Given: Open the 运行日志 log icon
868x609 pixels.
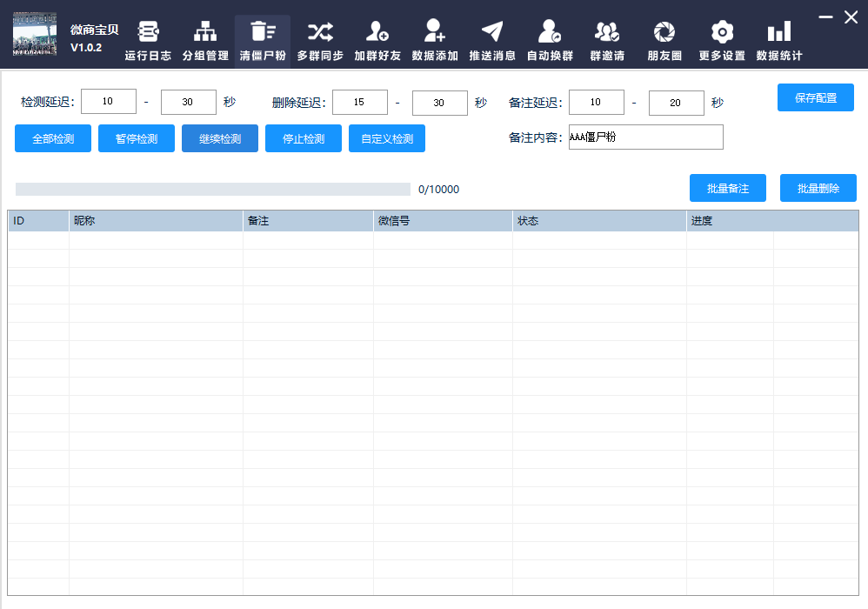Looking at the screenshot, I should (148, 33).
